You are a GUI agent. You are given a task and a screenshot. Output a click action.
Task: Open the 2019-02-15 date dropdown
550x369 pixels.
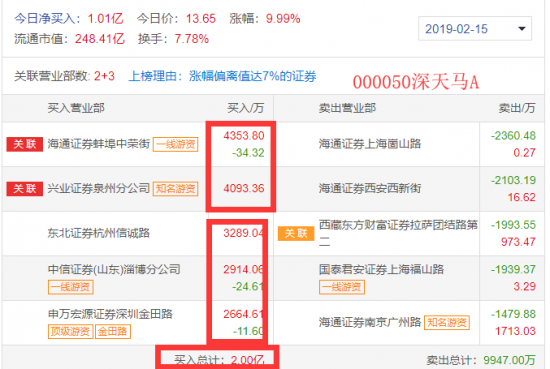pyautogui.click(x=475, y=29)
